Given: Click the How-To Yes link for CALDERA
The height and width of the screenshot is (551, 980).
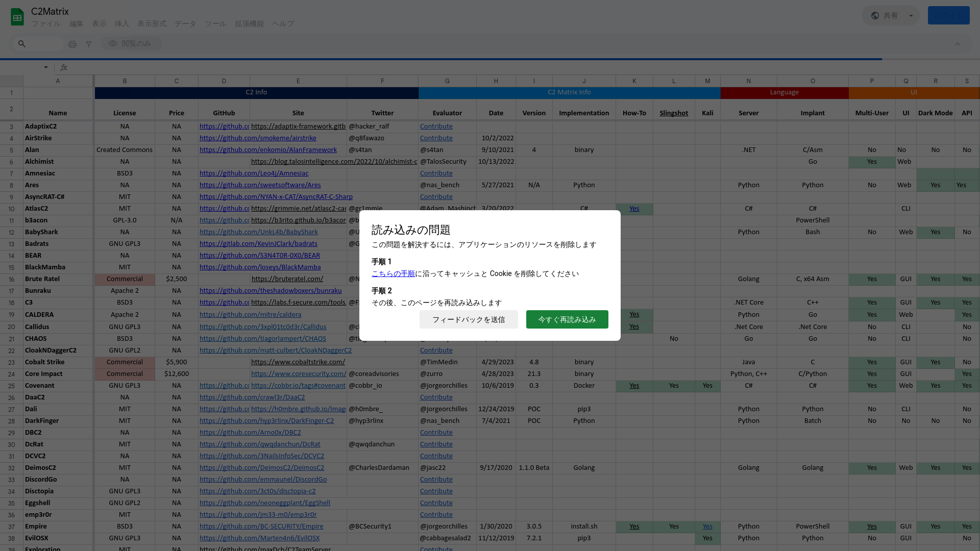Looking at the screenshot, I should click(x=634, y=314).
